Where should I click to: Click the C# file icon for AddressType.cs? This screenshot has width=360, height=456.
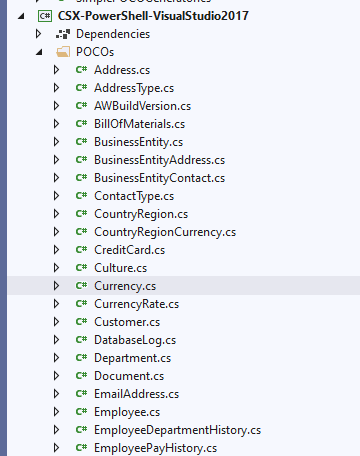click(81, 88)
